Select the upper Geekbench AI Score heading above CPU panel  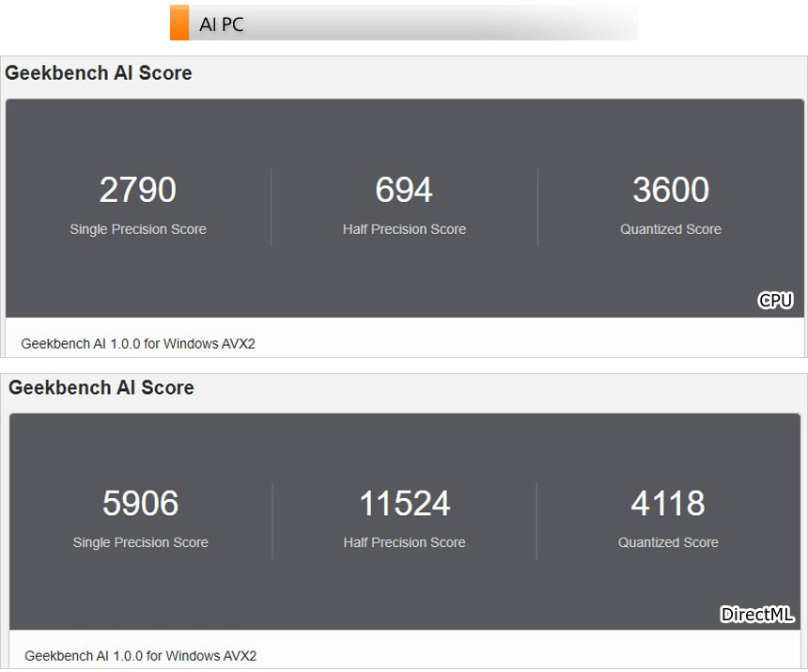(99, 72)
